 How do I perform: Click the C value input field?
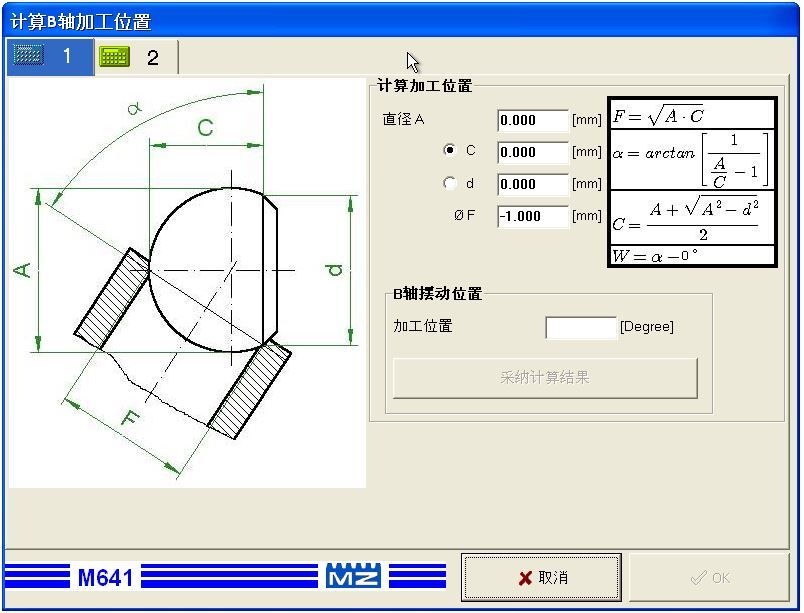533,152
